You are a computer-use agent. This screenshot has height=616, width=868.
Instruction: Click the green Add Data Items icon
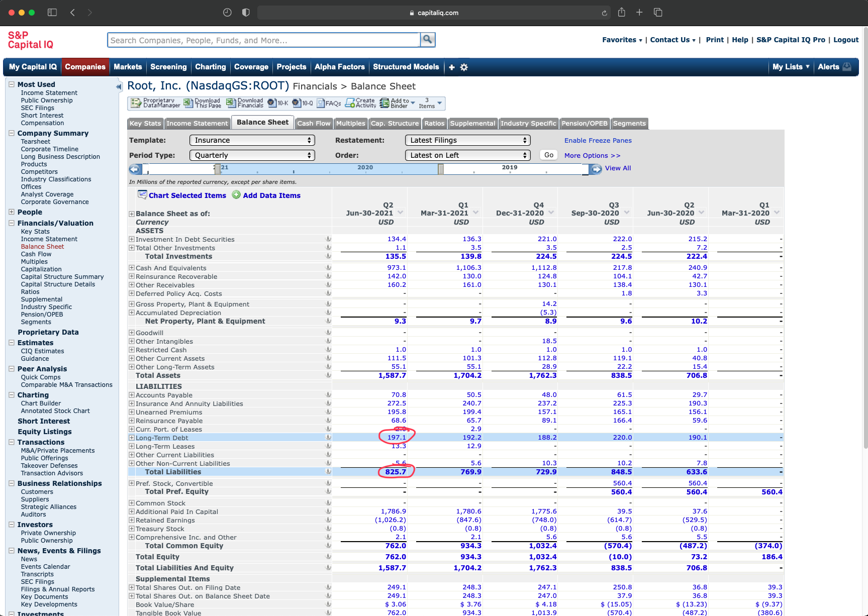pos(236,195)
